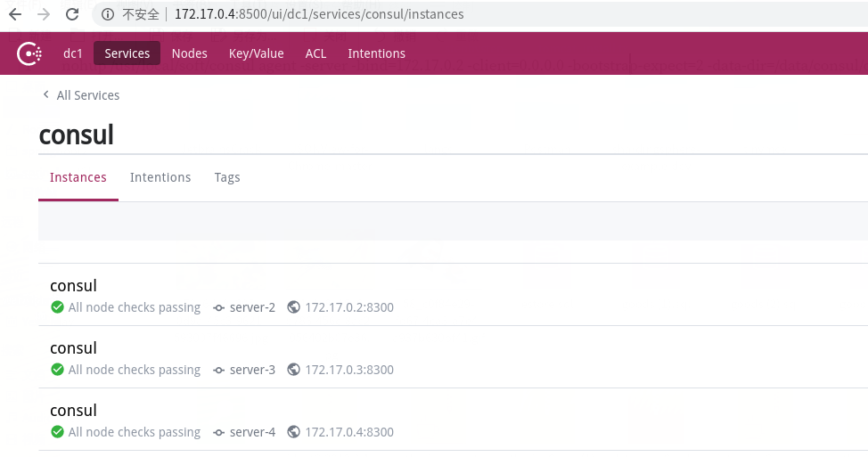This screenshot has height=457, width=868.
Task: Open the Nodes menu item
Action: click(x=189, y=53)
